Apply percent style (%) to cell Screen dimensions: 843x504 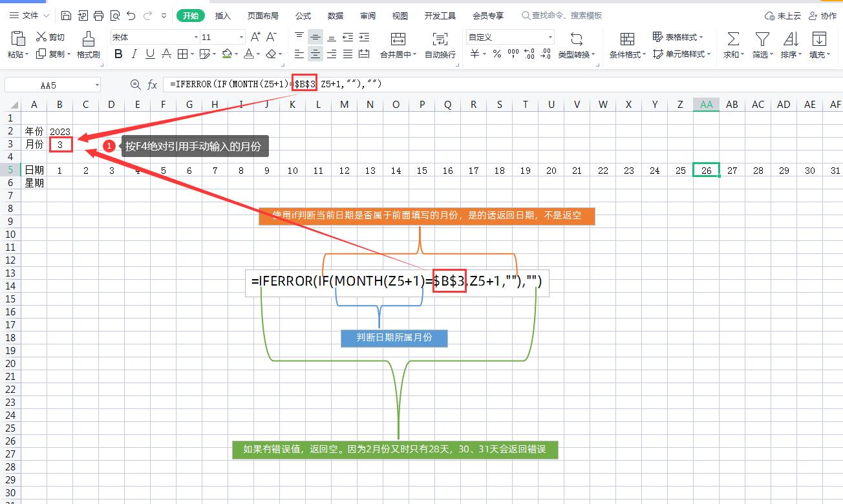tap(496, 54)
